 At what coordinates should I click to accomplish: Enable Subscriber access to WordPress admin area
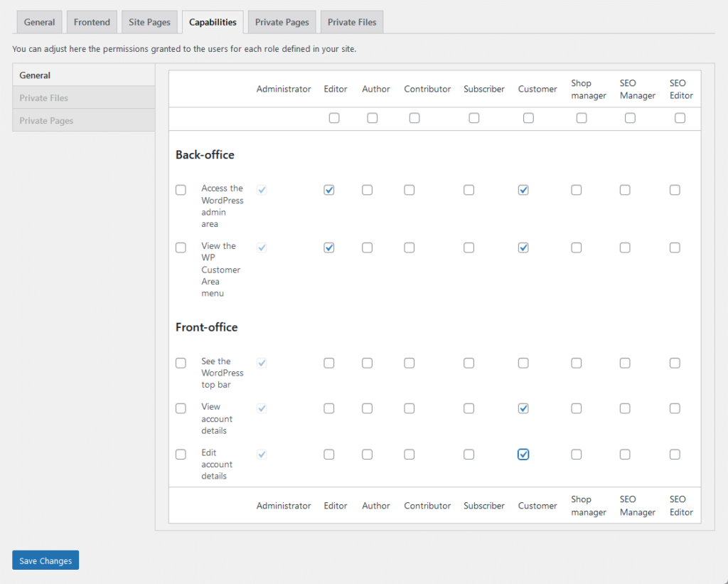(469, 190)
